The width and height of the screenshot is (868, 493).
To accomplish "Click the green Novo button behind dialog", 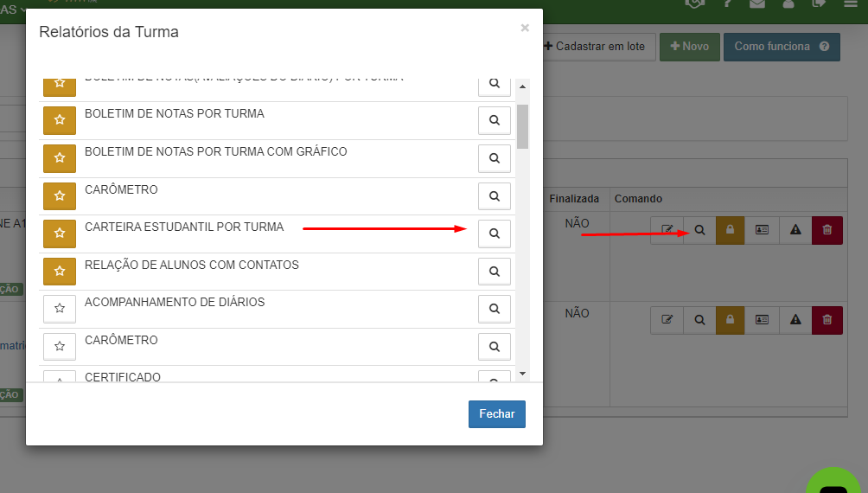I will 690,47.
